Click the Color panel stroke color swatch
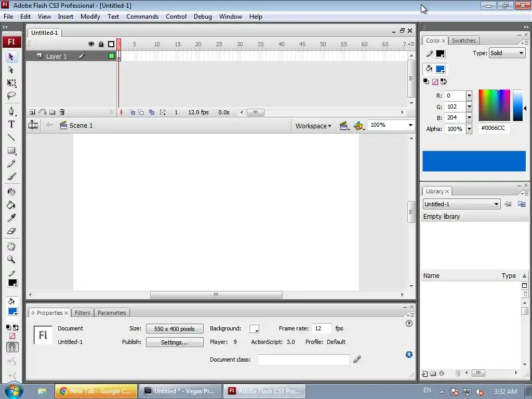Screen dimensions: 532x399 (440, 54)
